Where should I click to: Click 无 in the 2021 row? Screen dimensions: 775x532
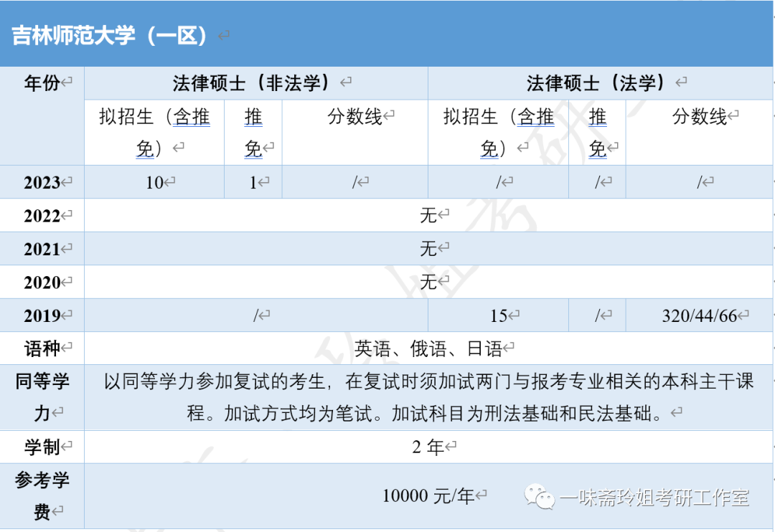pyautogui.click(x=428, y=249)
